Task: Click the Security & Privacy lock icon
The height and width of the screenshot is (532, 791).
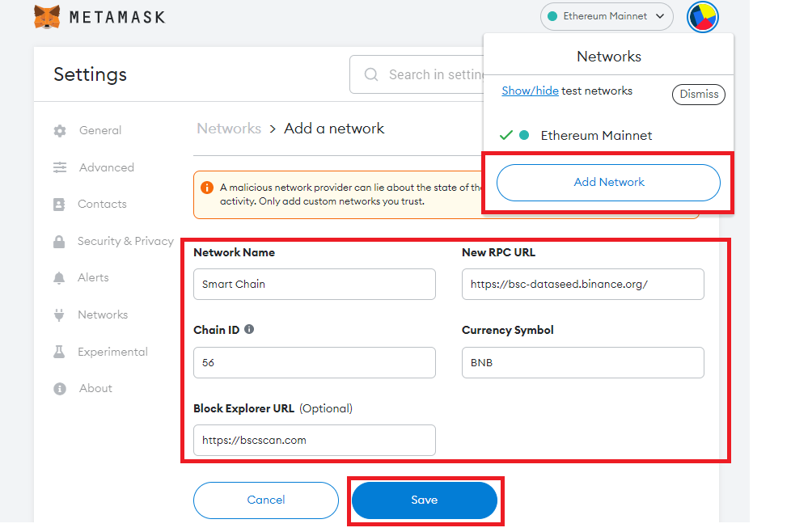Action: point(59,242)
